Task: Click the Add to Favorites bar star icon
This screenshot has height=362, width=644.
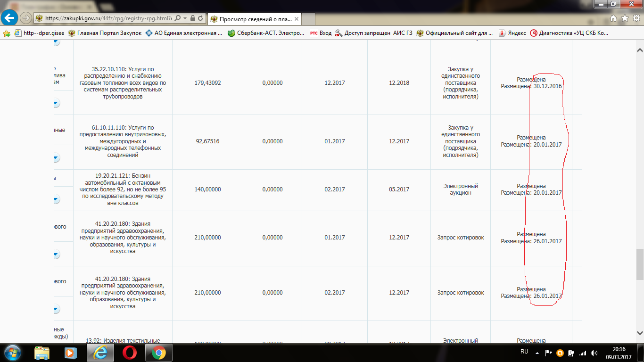Action: [x=7, y=33]
